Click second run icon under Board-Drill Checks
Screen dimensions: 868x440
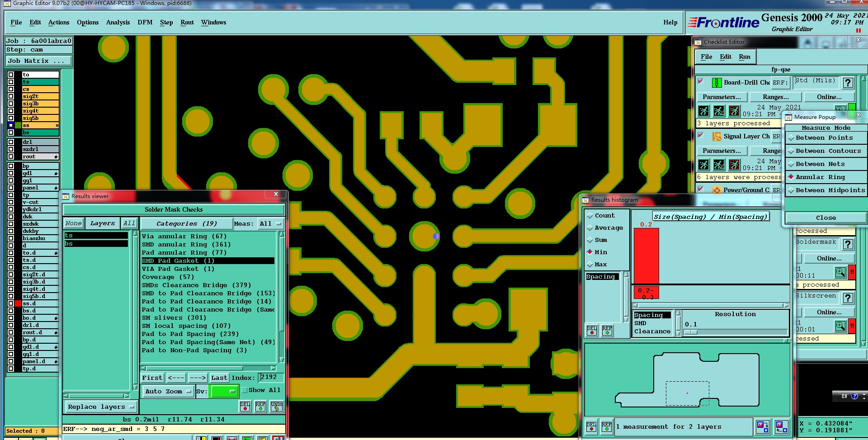[719, 111]
